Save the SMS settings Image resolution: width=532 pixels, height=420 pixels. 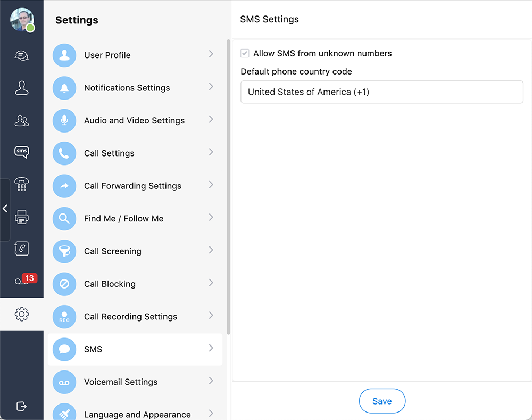(x=382, y=401)
